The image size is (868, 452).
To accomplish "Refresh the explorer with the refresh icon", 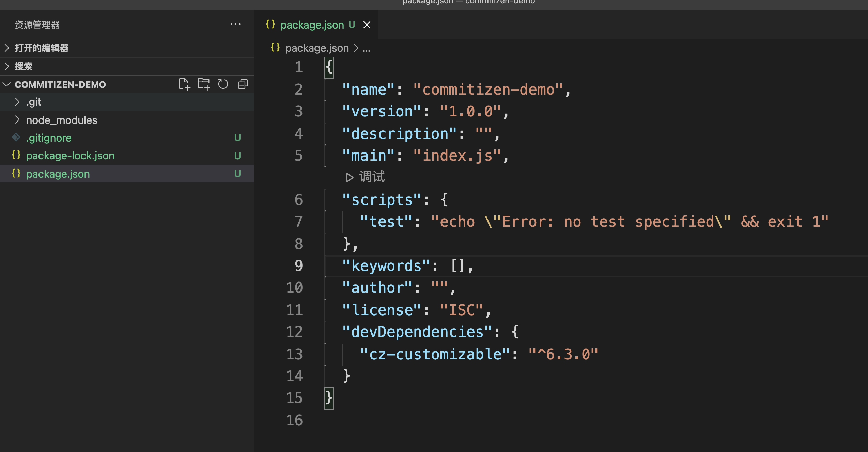I will point(223,84).
